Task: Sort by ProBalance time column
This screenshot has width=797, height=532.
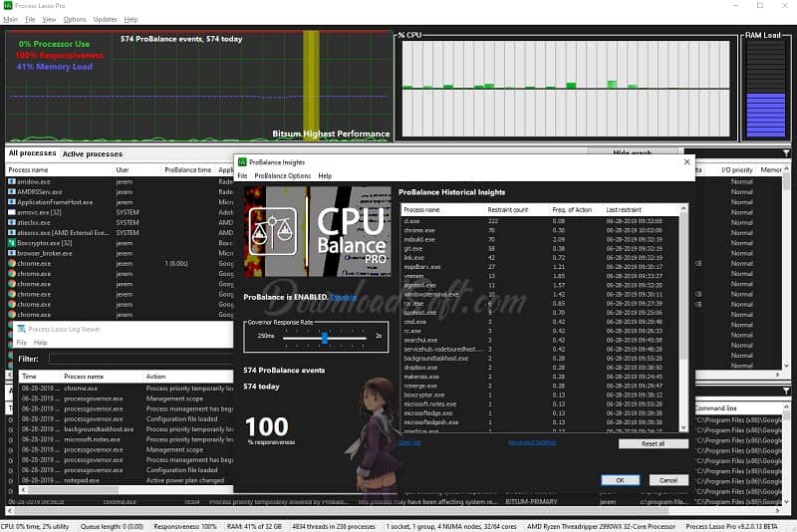Action: coord(188,169)
